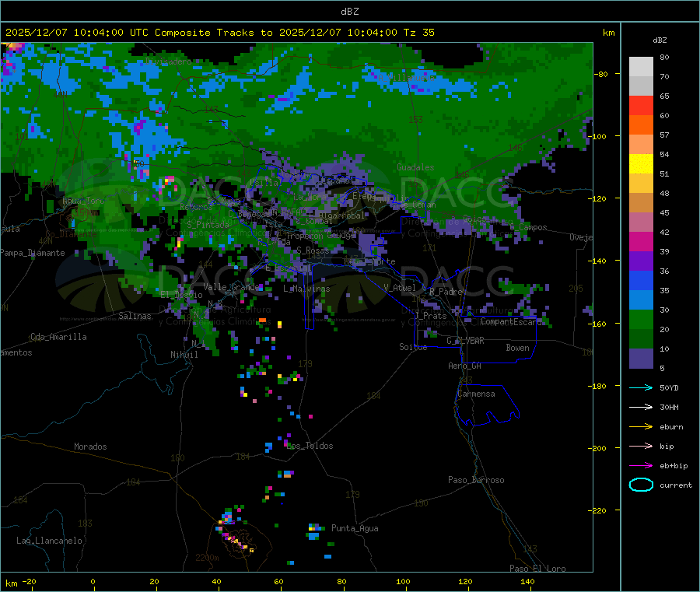Select the orange swatch between 60 and 57
The image size is (700, 592).
641,125
